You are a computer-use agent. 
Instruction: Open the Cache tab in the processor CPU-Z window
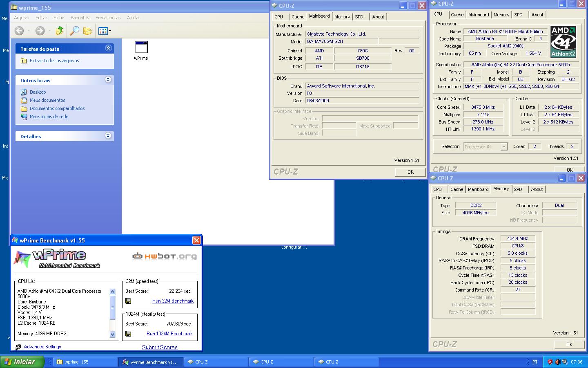pos(457,15)
